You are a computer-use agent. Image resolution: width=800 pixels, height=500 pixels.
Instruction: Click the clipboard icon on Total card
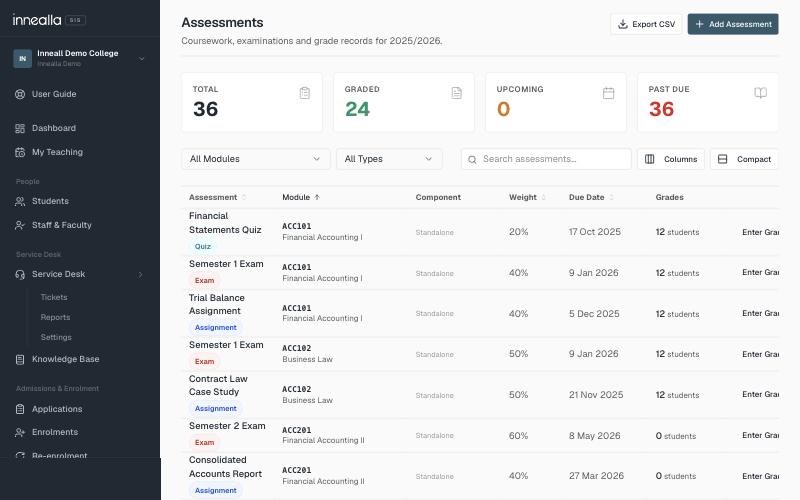305,93
